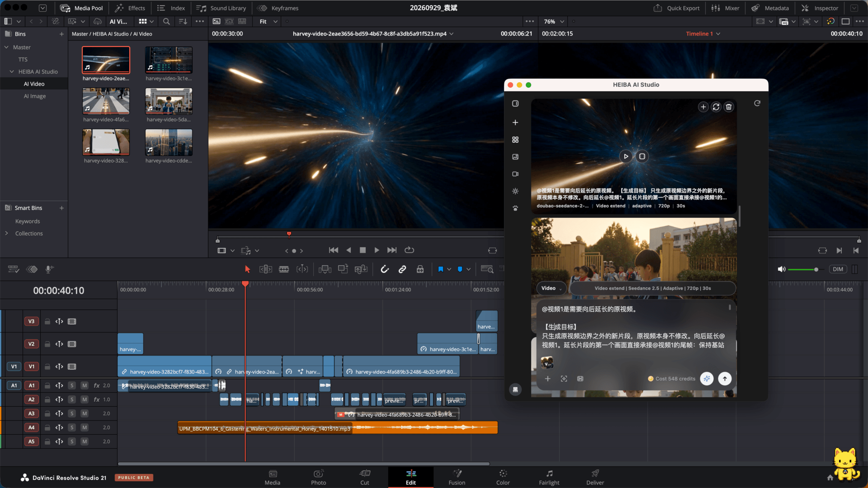This screenshot has width=868, height=488.
Task: Open the Timeline 1 dropdown
Action: click(x=703, y=34)
